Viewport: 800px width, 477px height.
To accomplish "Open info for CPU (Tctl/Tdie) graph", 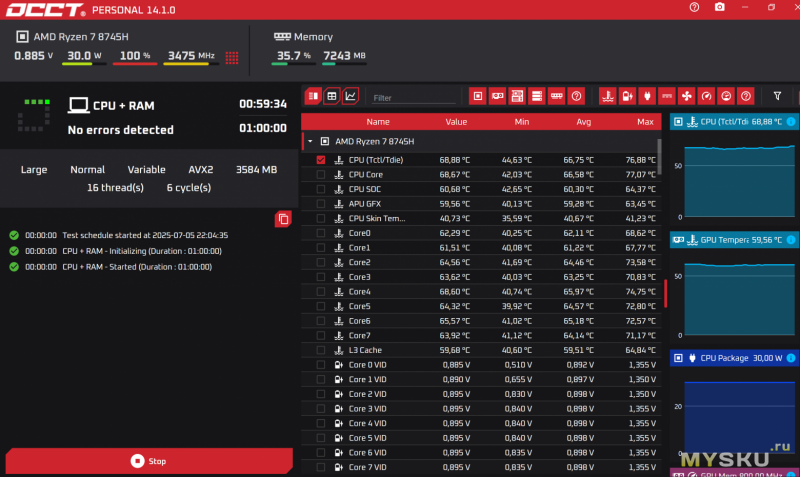I will (790, 121).
